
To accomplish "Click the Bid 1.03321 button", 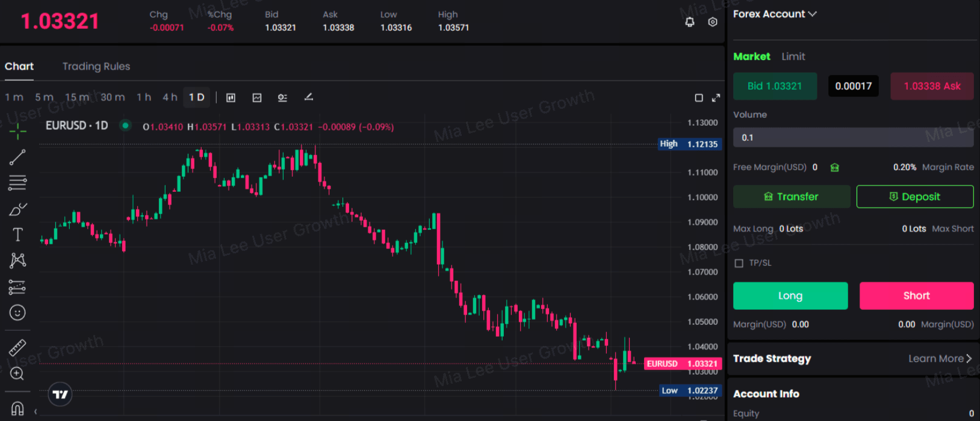I will (x=775, y=86).
